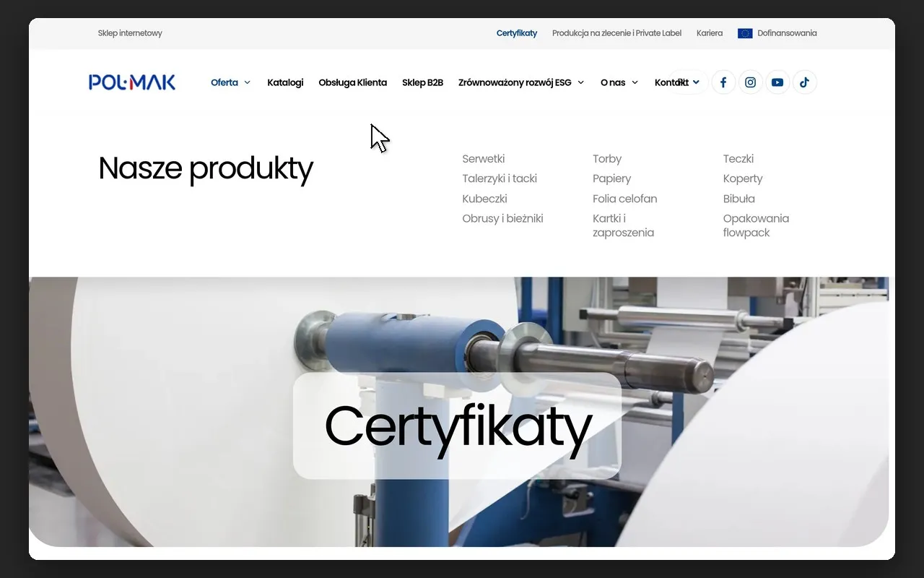Open the Obsługa Klienta menu item
The image size is (924, 578).
(x=353, y=82)
